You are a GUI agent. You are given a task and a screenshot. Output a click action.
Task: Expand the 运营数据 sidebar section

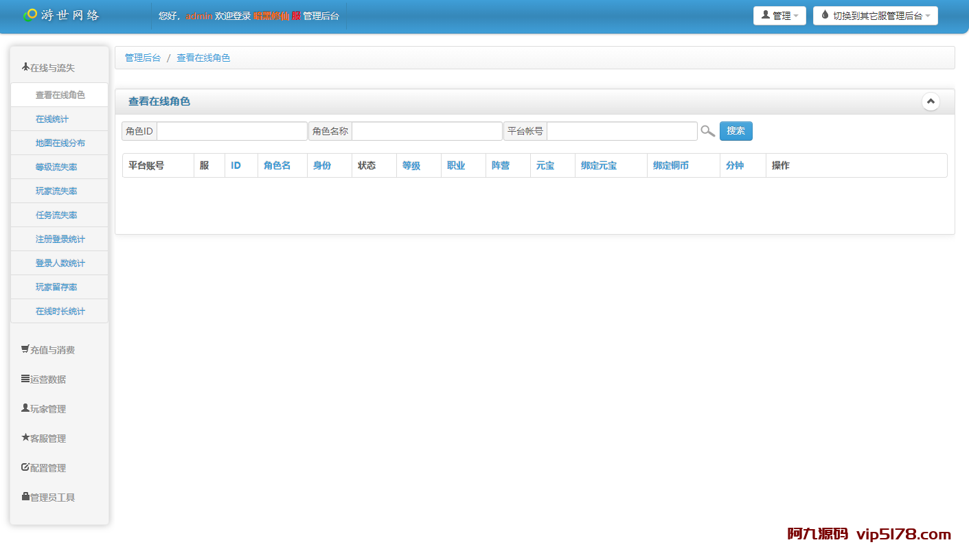(44, 380)
